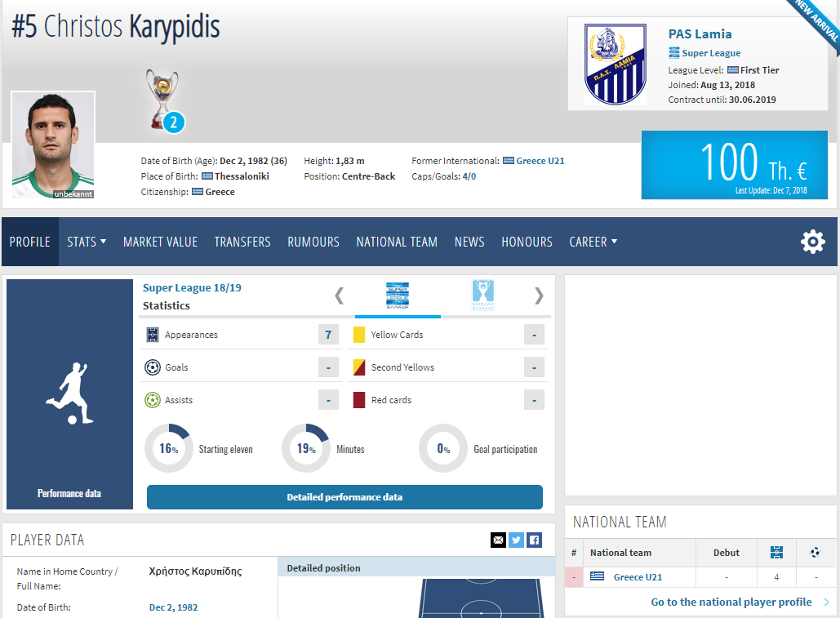Viewport: 840px width, 618px height.
Task: Go to the national player profile
Action: click(x=731, y=602)
